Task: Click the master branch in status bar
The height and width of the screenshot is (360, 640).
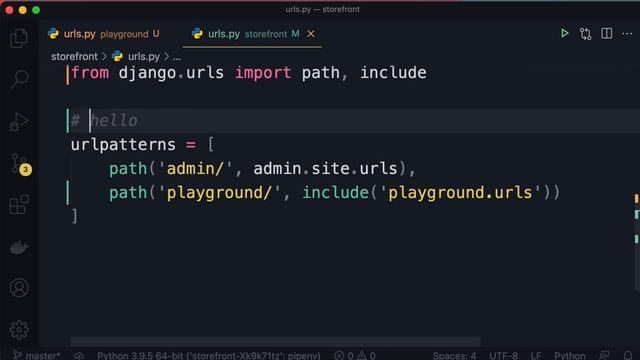Action: (37, 356)
